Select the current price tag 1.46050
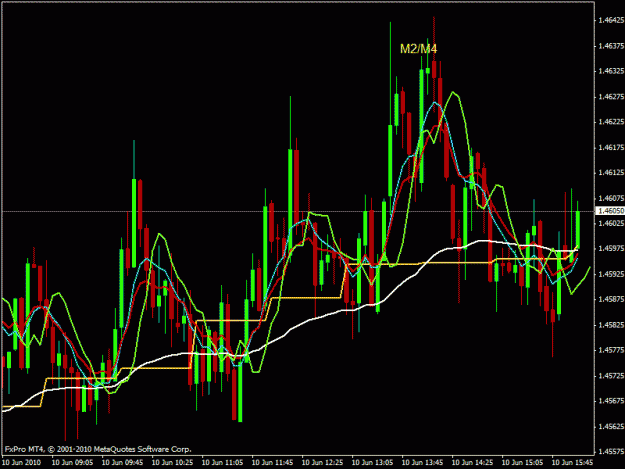This screenshot has height=469, width=625. pos(610,210)
